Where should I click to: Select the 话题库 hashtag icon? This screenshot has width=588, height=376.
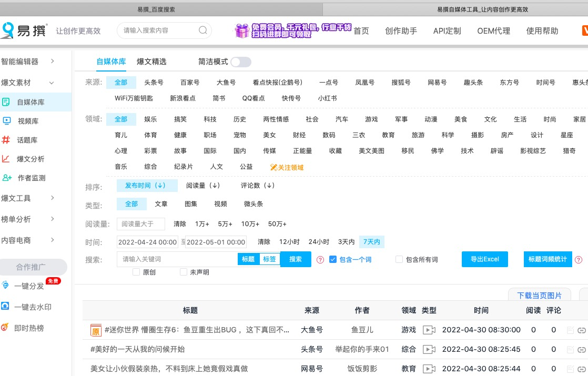pyautogui.click(x=7, y=140)
